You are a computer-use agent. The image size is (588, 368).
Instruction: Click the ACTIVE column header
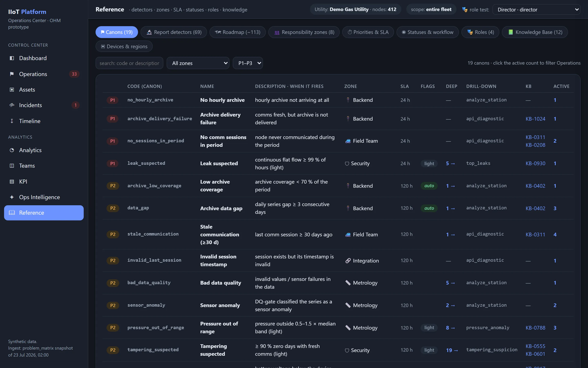pos(561,86)
